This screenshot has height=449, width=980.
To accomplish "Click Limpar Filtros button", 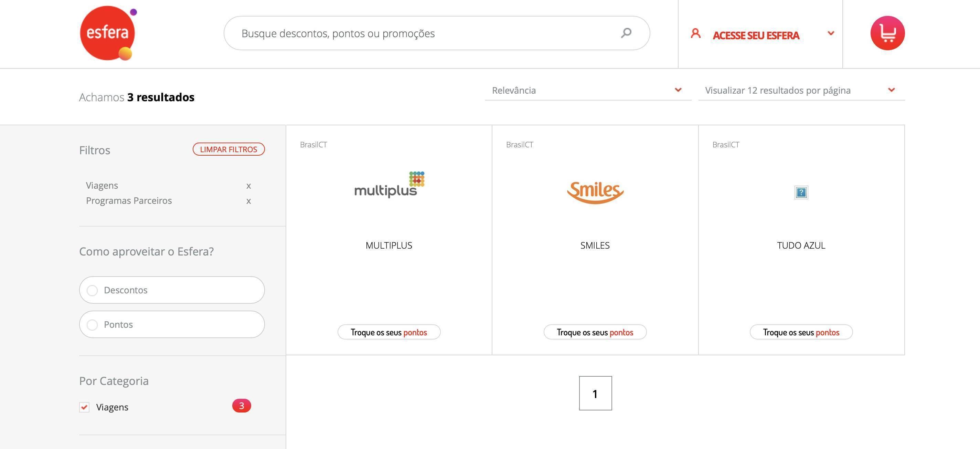I will click(x=228, y=149).
